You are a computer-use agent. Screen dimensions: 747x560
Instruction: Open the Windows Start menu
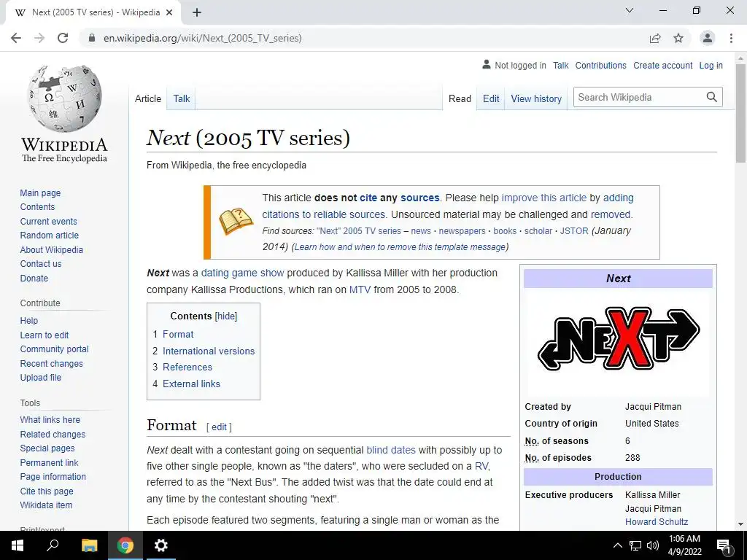tap(18, 545)
